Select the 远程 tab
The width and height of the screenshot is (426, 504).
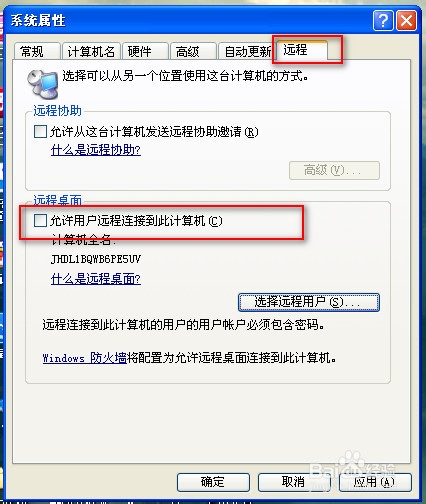301,50
